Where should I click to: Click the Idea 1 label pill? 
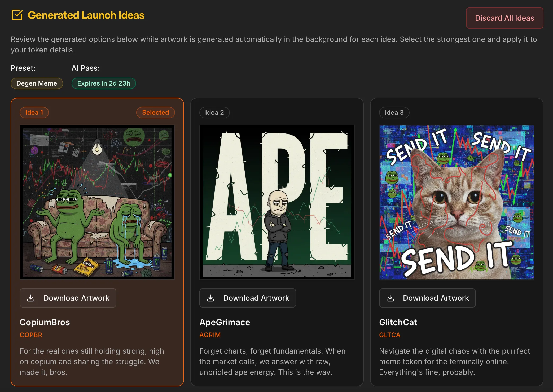point(34,113)
